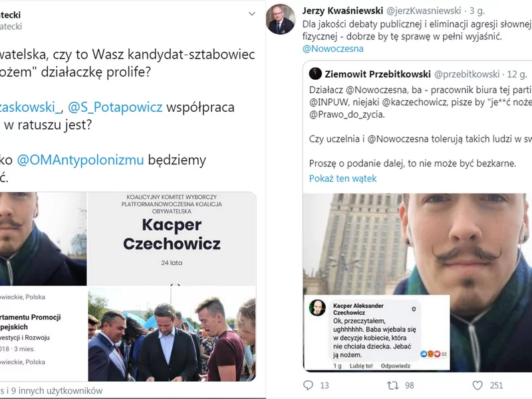Click the badge icon beside commenter name
This screenshot has height=399, width=532.
tap(414, 309)
